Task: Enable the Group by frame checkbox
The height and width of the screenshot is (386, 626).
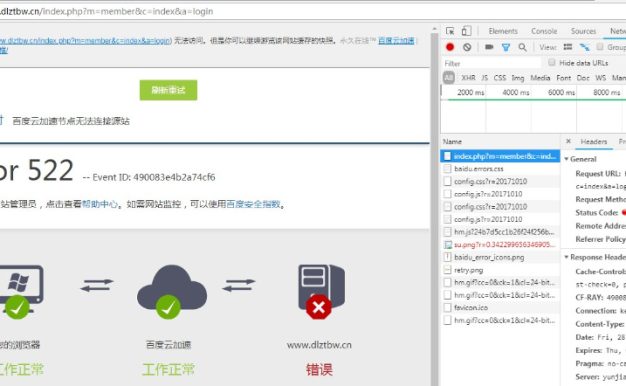Action: (600, 47)
